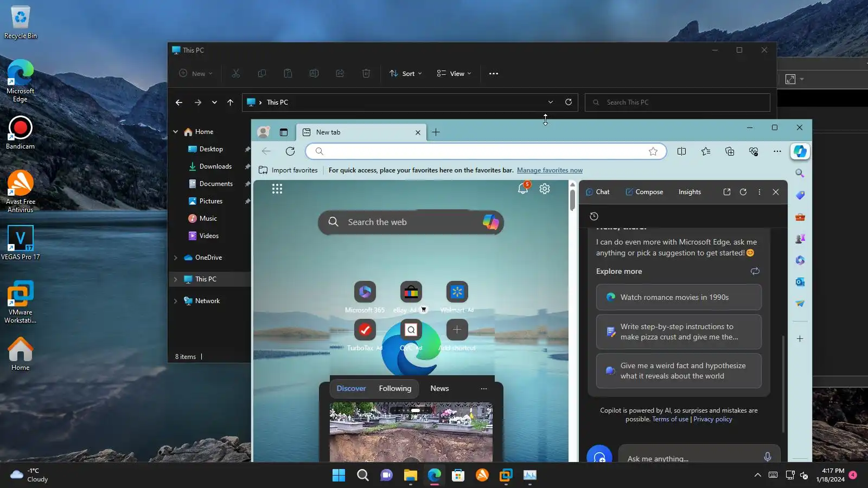This screenshot has height=488, width=868.
Task: Click the paper plane Drop icon in Edge sidebar
Action: click(x=800, y=304)
